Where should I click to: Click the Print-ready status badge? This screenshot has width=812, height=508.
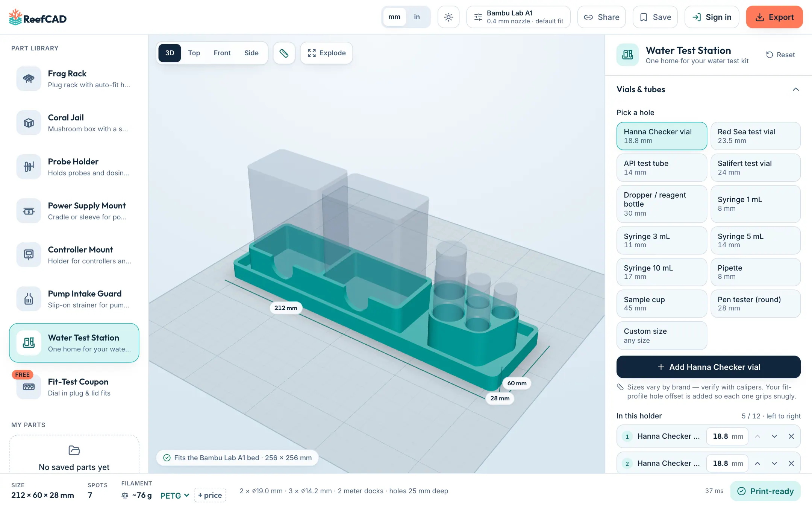pos(765,491)
